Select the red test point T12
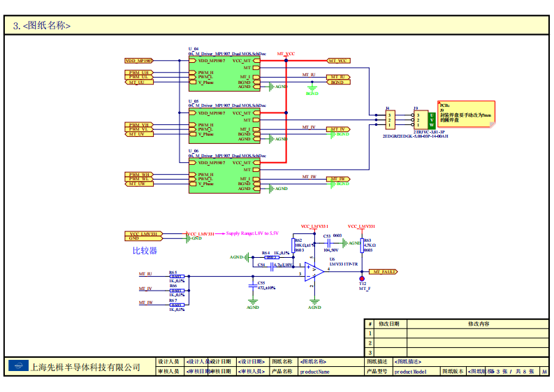This screenshot has height=392, width=554. (x=362, y=279)
